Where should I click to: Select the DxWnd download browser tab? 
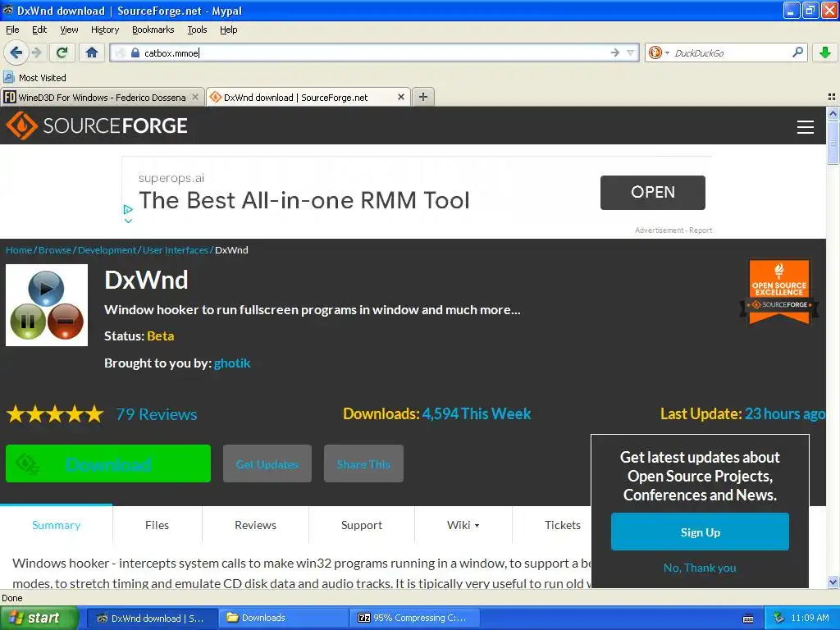[308, 97]
